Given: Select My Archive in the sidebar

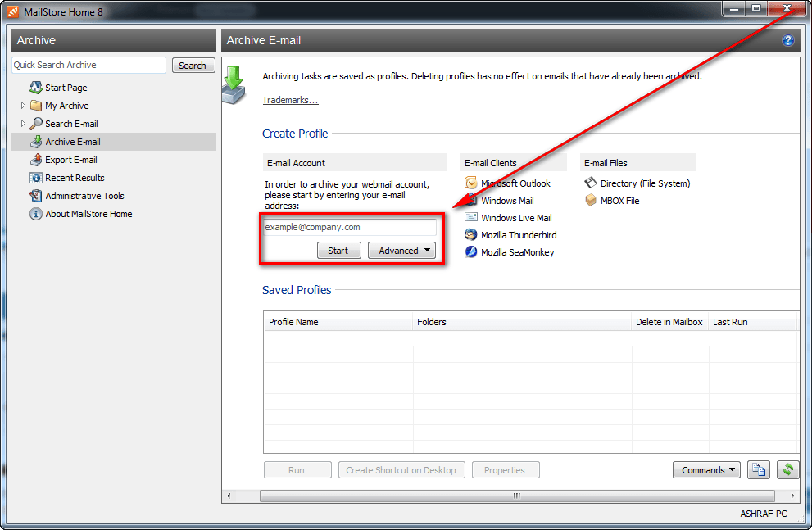Looking at the screenshot, I should pyautogui.click(x=67, y=106).
